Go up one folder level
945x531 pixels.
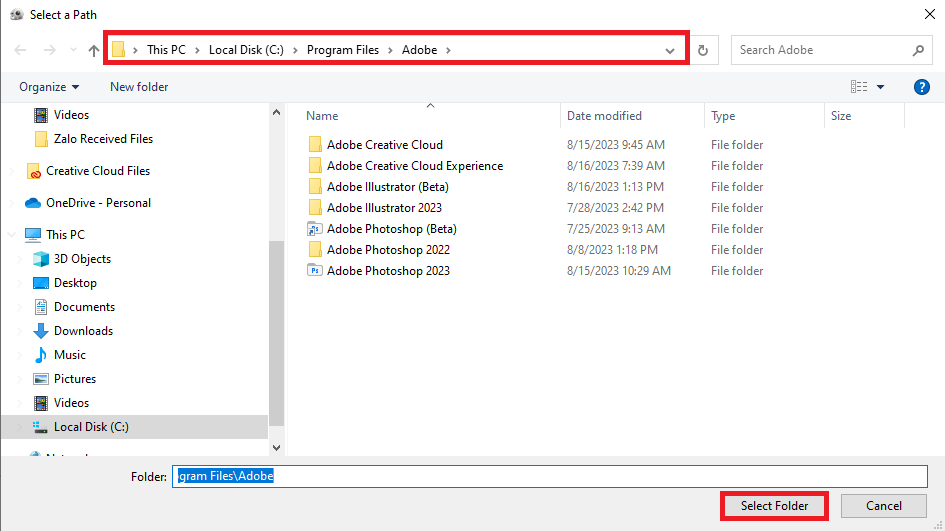point(93,51)
